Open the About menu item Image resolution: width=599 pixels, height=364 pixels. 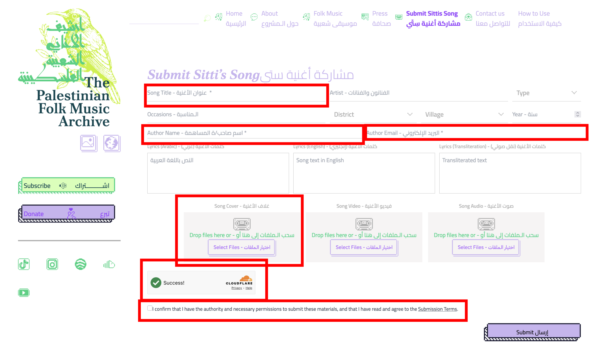click(280, 18)
